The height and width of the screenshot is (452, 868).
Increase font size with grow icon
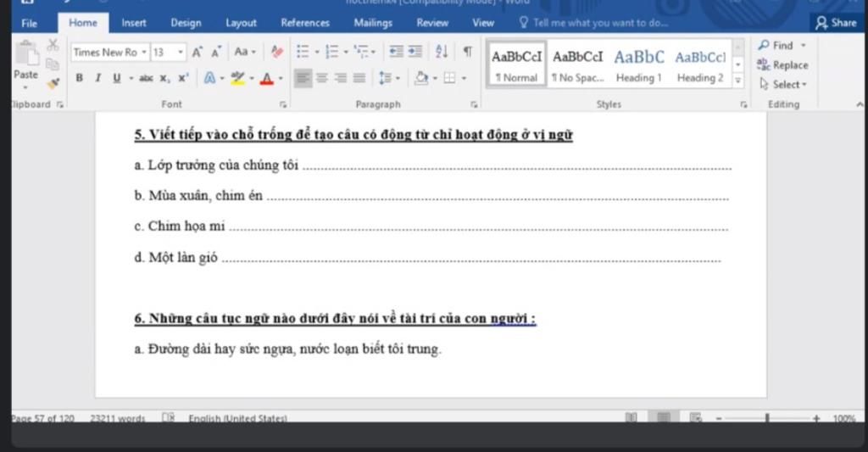(x=197, y=52)
